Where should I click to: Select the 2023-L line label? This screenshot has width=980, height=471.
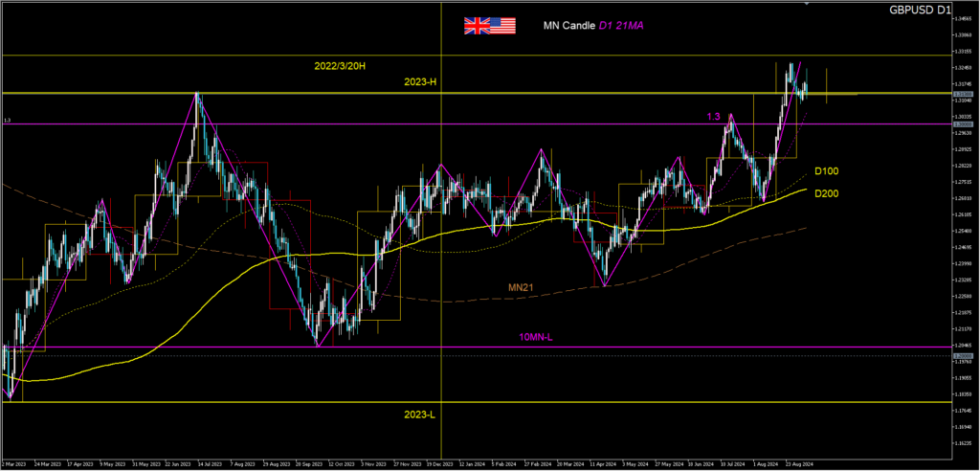coord(419,414)
